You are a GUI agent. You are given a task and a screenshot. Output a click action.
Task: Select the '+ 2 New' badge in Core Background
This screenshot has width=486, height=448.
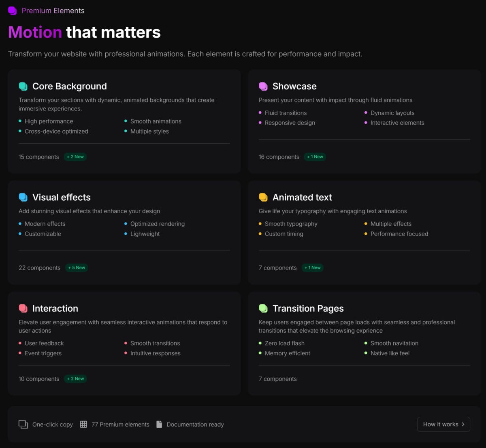click(x=75, y=157)
